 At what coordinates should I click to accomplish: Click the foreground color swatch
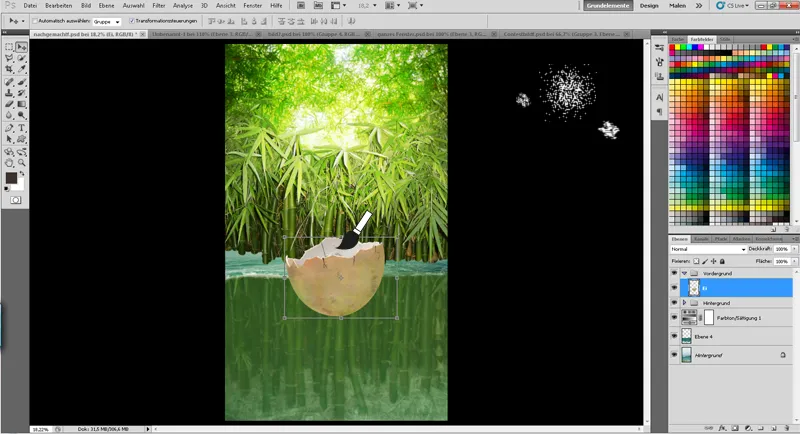click(11, 177)
